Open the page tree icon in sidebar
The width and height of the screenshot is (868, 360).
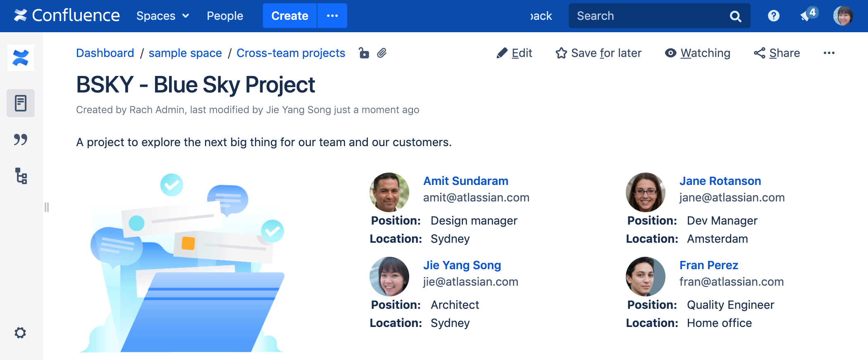[21, 176]
